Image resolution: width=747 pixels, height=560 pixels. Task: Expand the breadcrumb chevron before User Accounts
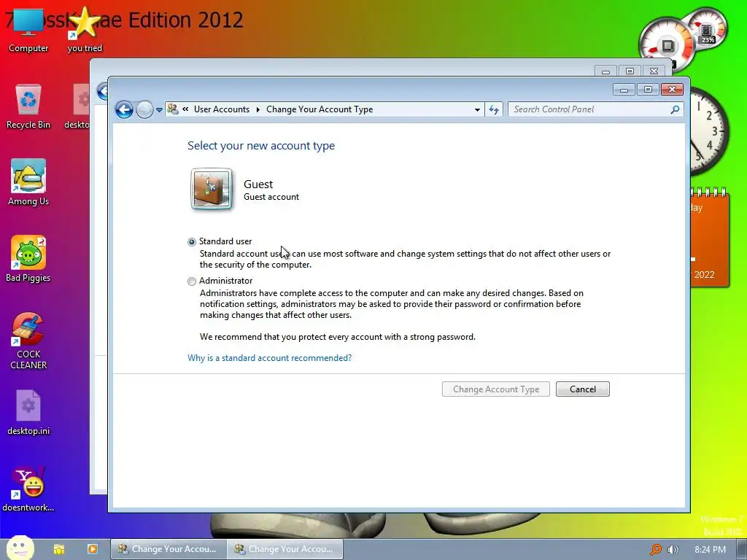click(185, 109)
